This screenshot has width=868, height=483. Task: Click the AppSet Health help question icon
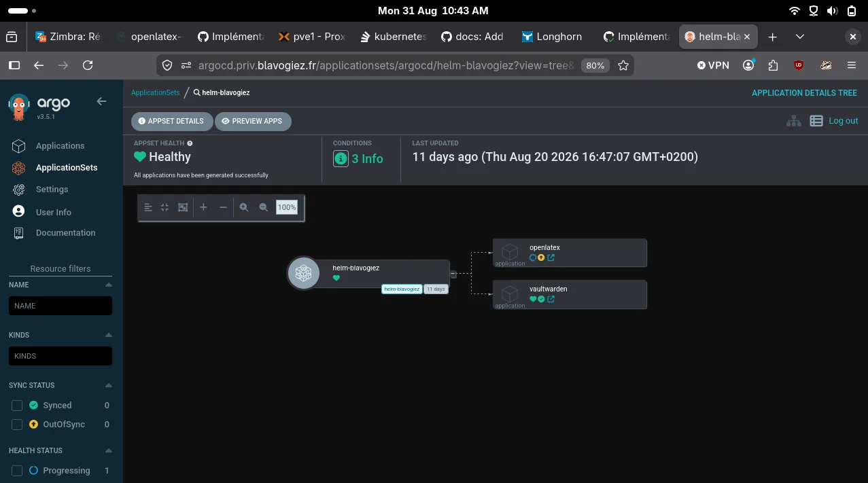(x=190, y=143)
